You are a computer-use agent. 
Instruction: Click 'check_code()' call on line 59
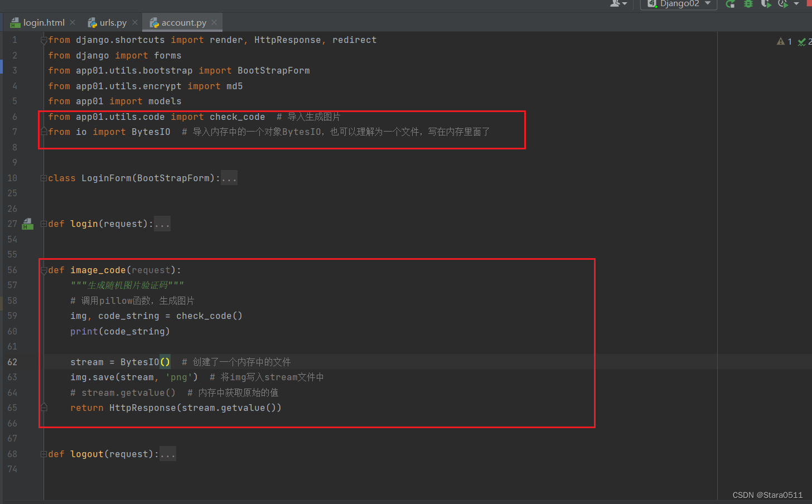tap(209, 316)
